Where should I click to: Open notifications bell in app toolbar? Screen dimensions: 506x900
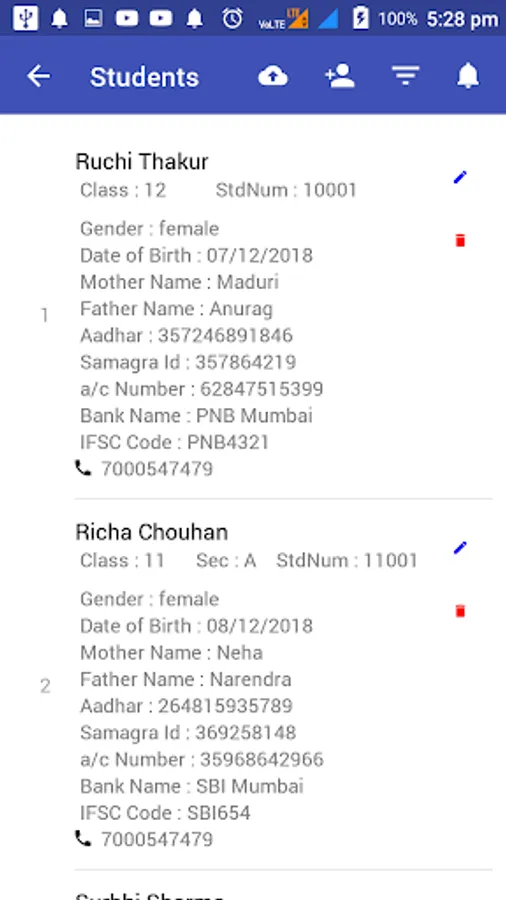point(468,76)
